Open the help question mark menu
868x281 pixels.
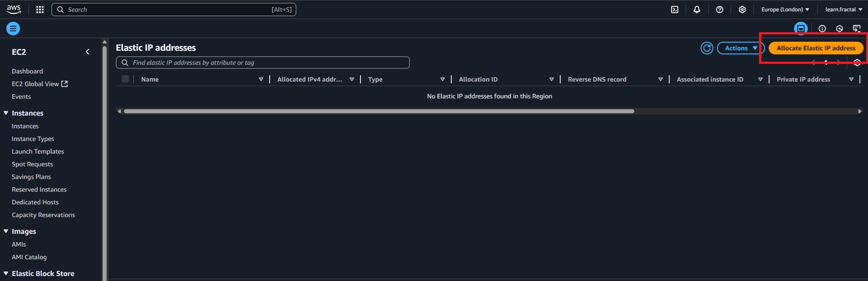(720, 10)
